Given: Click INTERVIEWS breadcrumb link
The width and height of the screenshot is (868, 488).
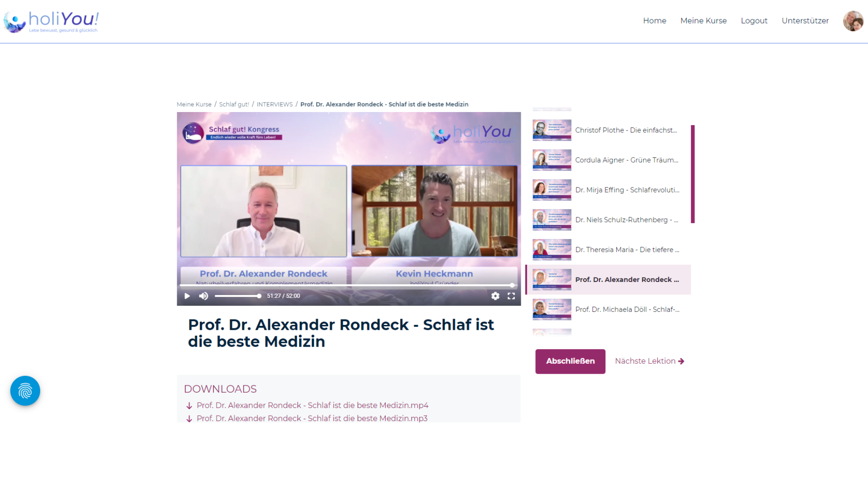Looking at the screenshot, I should [x=274, y=104].
